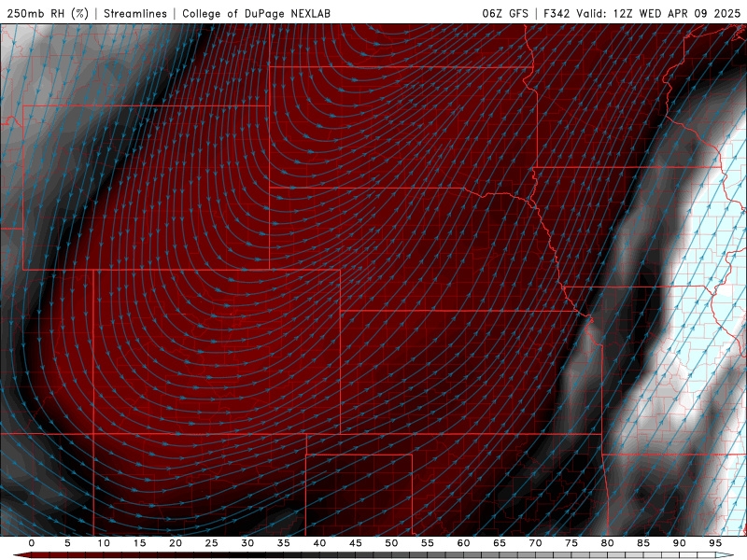Click the colorbar label "75"
This screenshot has height=560, width=747.
(571, 543)
